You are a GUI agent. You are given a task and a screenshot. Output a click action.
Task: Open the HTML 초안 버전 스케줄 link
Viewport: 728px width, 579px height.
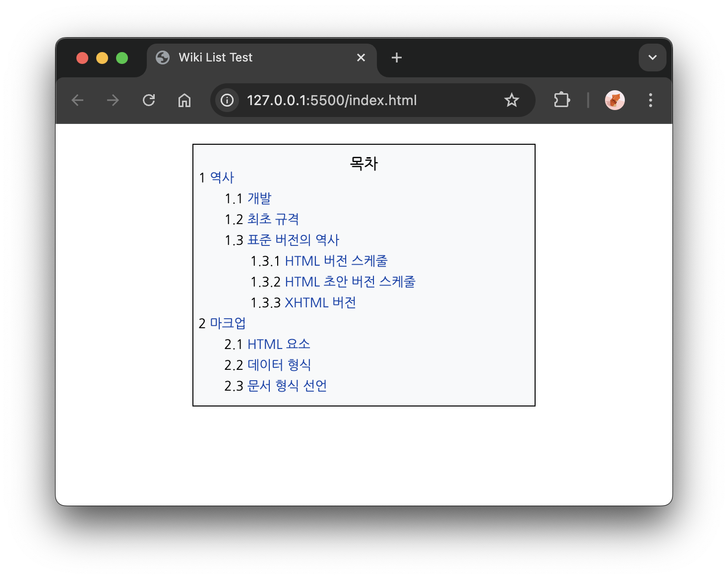coord(350,282)
